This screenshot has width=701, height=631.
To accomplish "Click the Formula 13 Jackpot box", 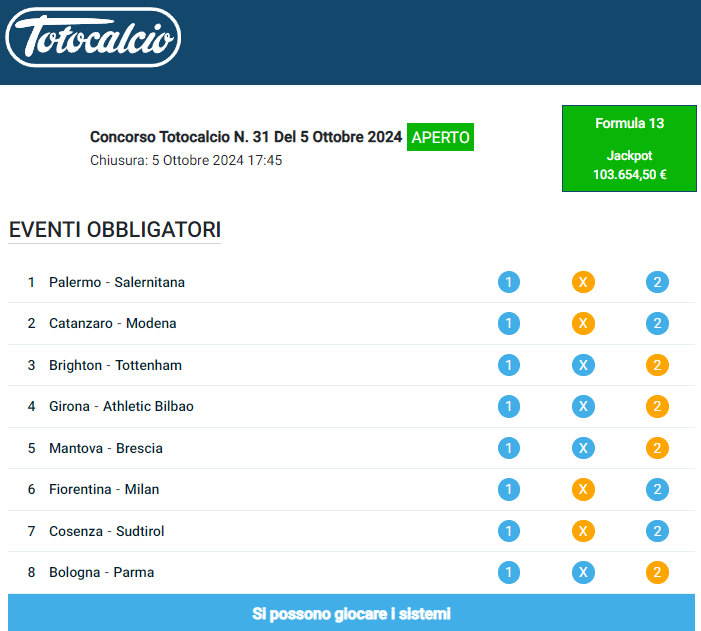I will [x=629, y=148].
